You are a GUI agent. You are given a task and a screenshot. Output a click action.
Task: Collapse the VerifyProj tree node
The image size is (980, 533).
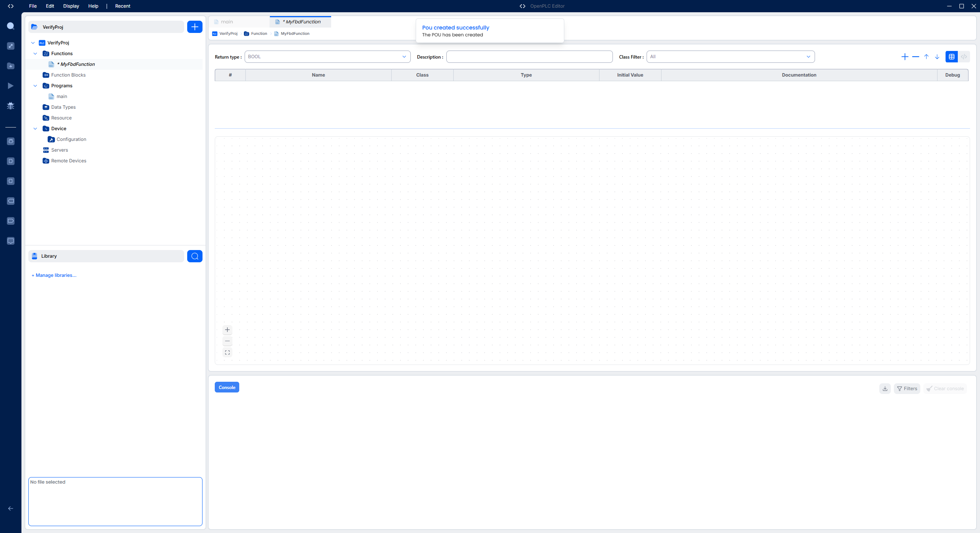click(33, 43)
